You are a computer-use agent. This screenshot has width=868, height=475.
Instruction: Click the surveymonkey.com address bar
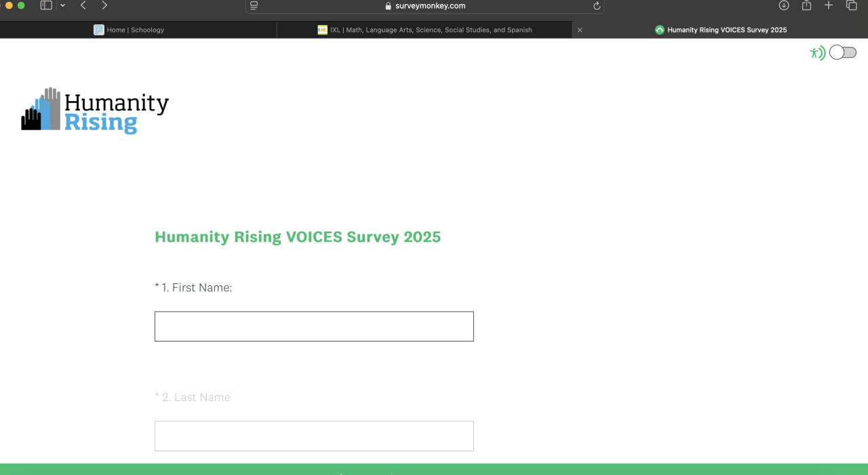point(425,6)
